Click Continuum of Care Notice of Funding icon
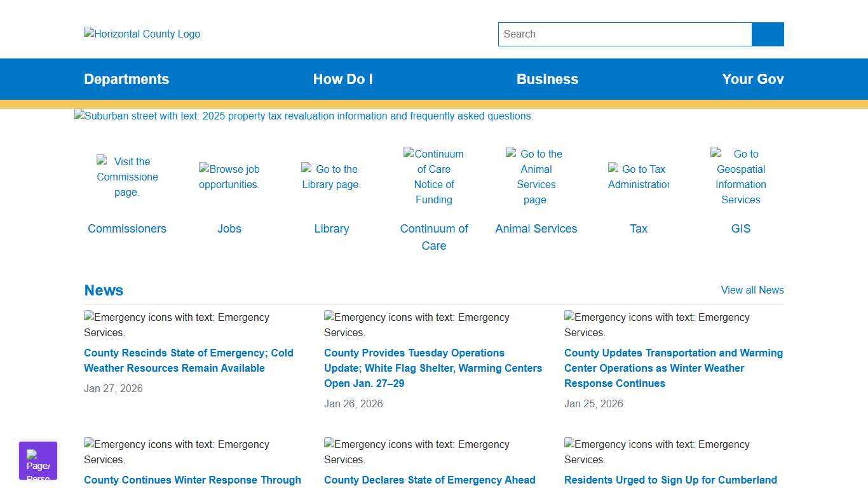The image size is (868, 488). [434, 177]
